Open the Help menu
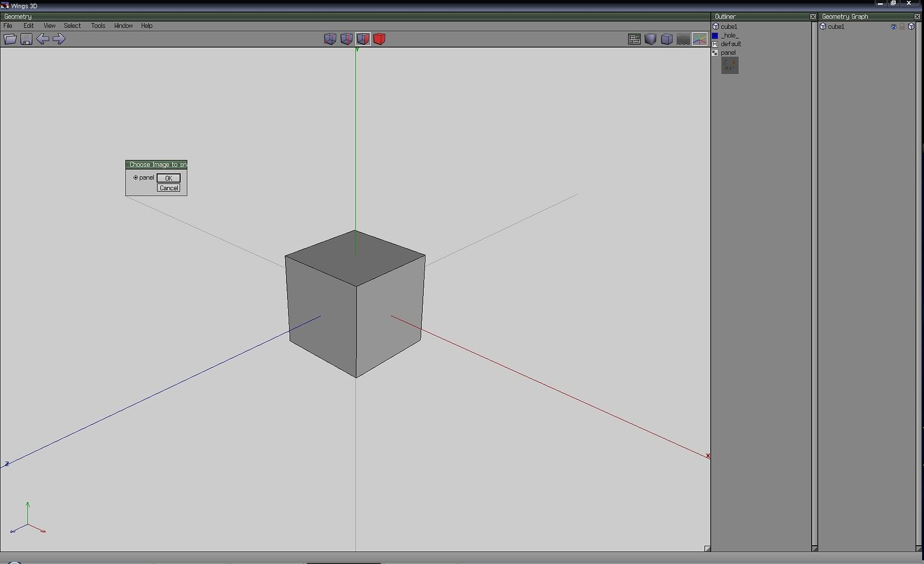 click(x=147, y=26)
